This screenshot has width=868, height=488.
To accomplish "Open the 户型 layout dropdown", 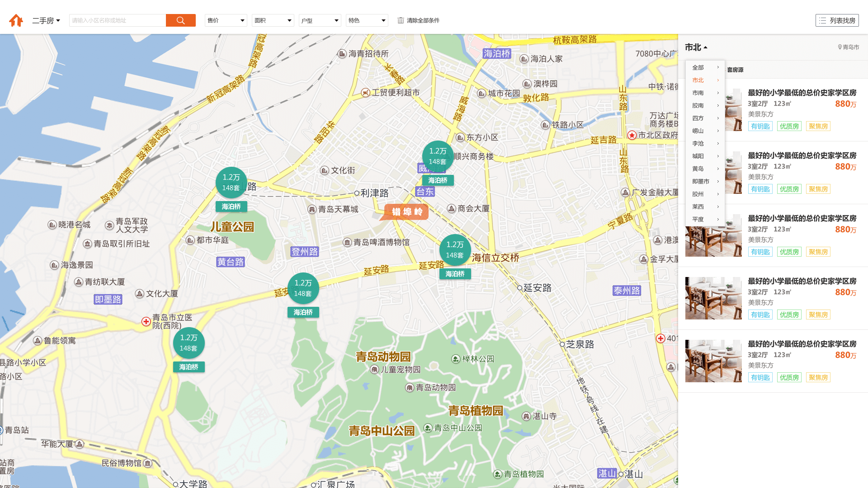I will [x=320, y=20].
